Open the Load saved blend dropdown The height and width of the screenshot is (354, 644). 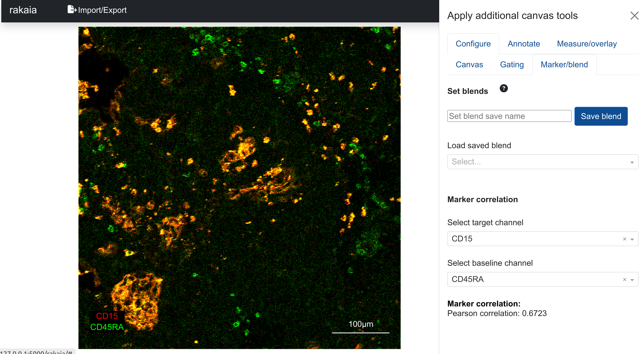coord(542,162)
